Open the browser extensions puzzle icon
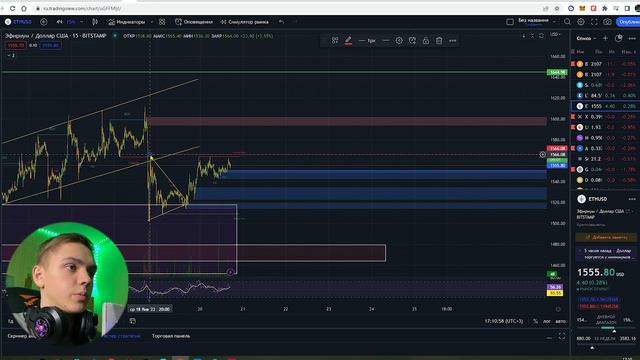Viewport: 640px width, 360px height. pos(604,8)
